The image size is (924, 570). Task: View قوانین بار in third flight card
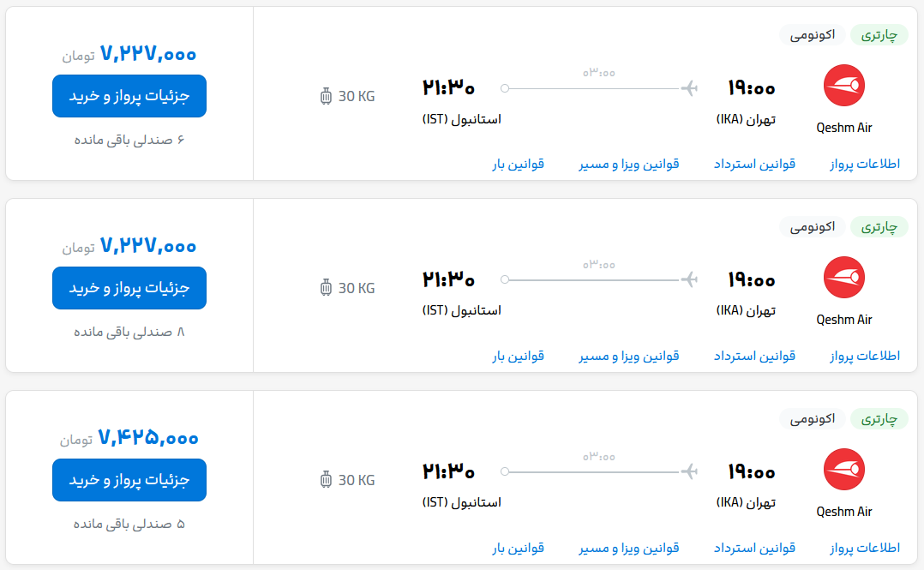coord(518,548)
